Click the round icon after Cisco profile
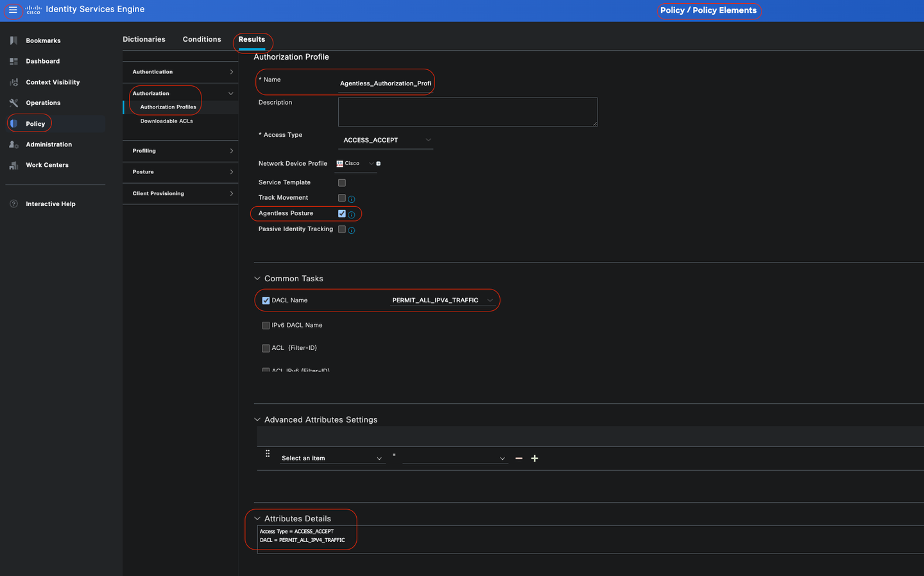The image size is (924, 576). tap(378, 164)
